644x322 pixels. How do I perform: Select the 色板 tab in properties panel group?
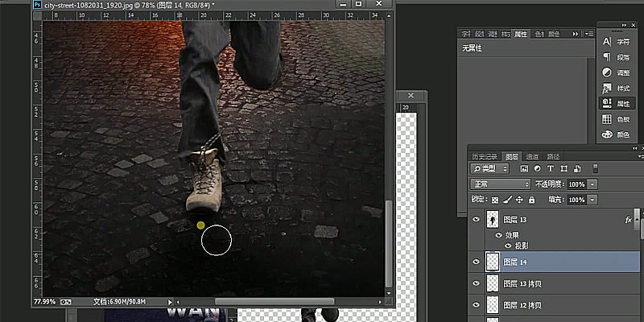click(x=539, y=34)
